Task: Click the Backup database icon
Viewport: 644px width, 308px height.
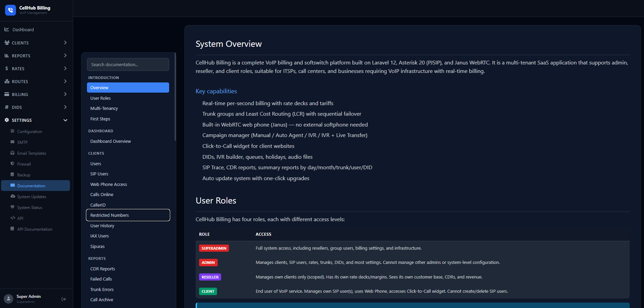Action: (x=13, y=175)
